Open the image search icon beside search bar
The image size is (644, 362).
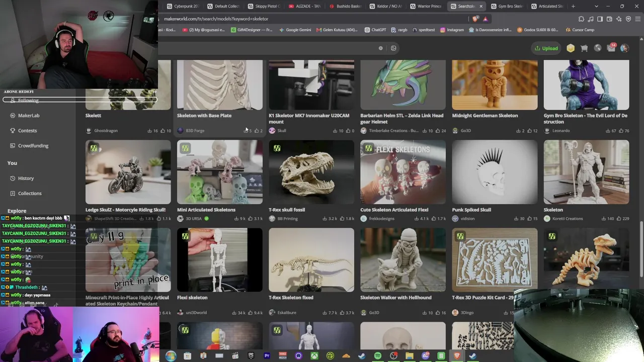click(393, 48)
